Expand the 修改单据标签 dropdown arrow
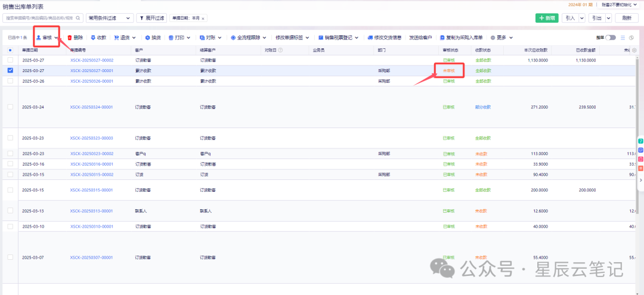Screen dimensions: 644x295 tap(308, 38)
